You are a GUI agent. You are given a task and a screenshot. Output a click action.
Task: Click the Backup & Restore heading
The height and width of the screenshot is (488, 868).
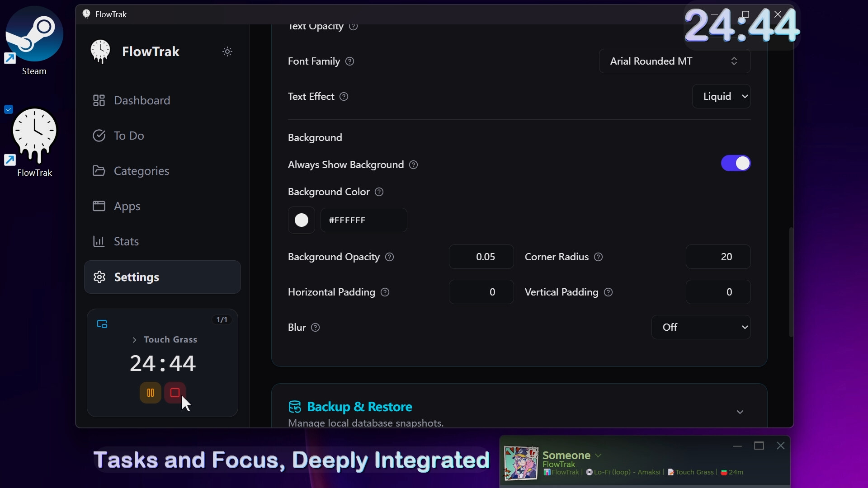click(x=359, y=407)
